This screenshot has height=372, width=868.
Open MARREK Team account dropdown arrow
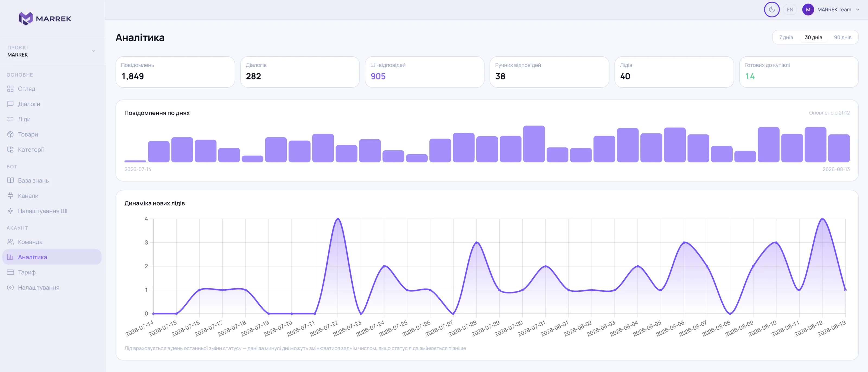[857, 9]
